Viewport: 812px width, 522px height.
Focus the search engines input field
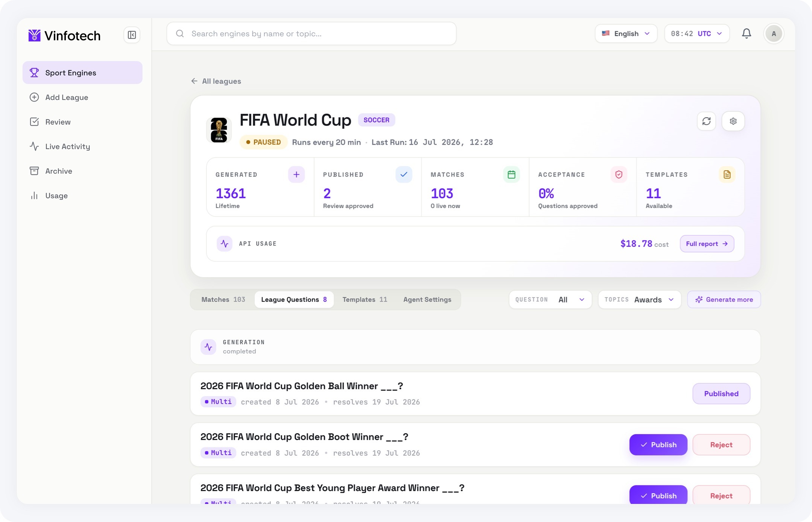(x=312, y=34)
